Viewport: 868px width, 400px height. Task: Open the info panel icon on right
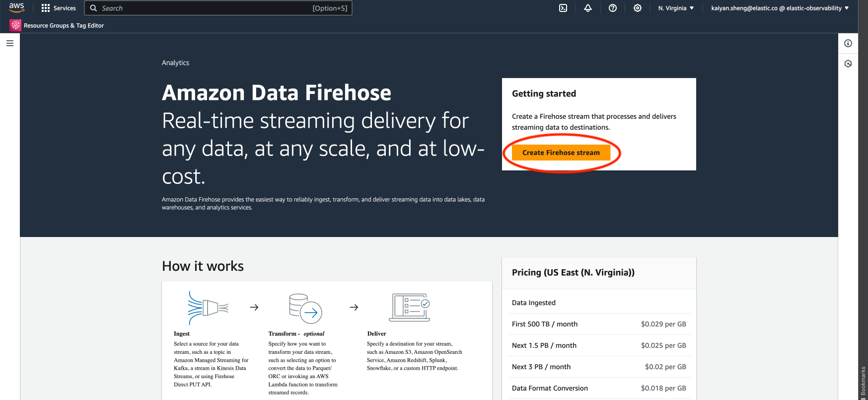848,43
